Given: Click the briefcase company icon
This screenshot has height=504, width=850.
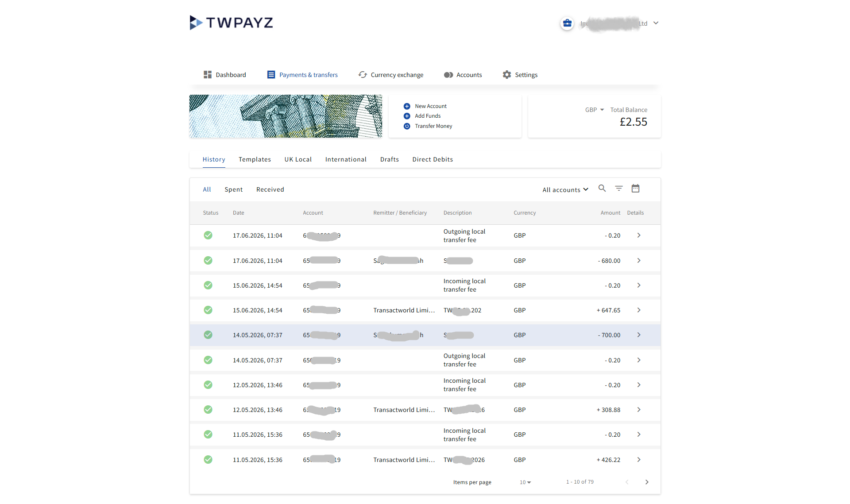Looking at the screenshot, I should [x=567, y=23].
